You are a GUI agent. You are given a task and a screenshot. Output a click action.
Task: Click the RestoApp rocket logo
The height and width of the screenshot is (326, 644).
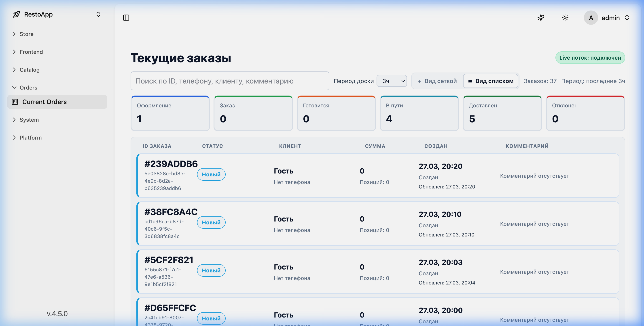point(17,14)
